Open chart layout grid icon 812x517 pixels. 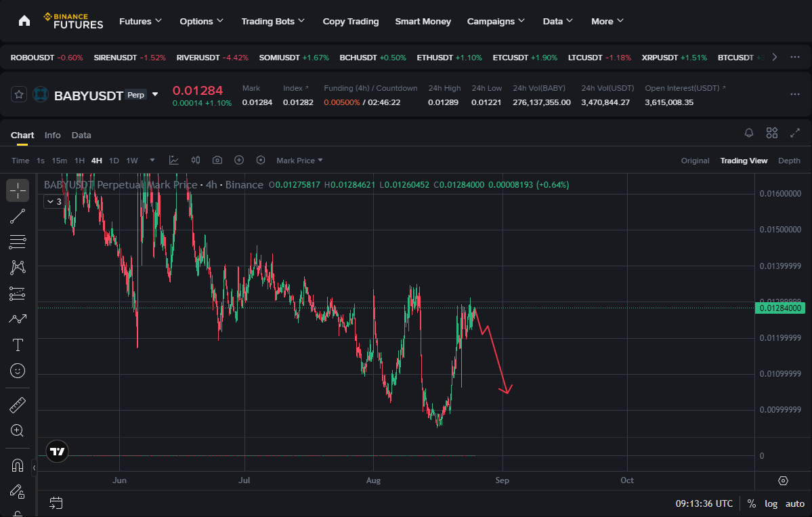click(771, 133)
